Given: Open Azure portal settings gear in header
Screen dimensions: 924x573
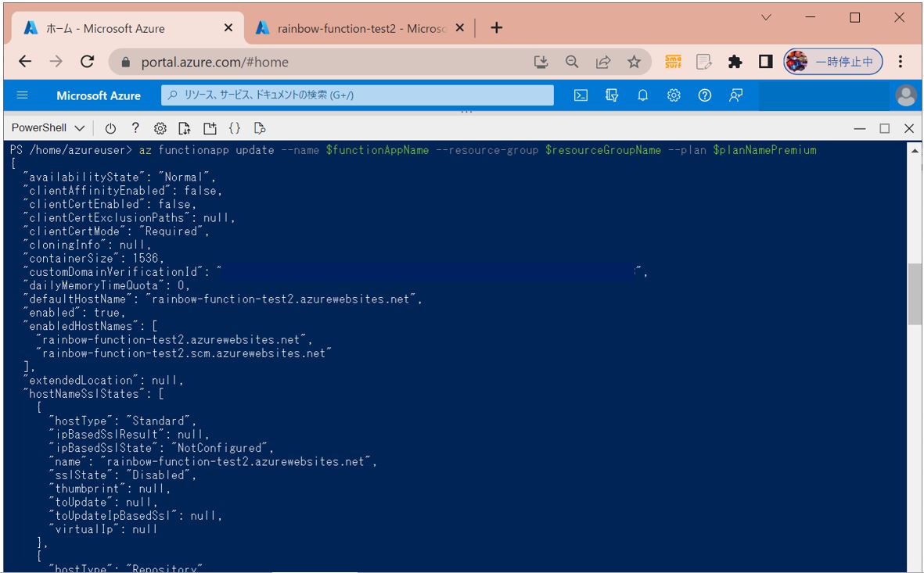Looking at the screenshot, I should tap(674, 95).
